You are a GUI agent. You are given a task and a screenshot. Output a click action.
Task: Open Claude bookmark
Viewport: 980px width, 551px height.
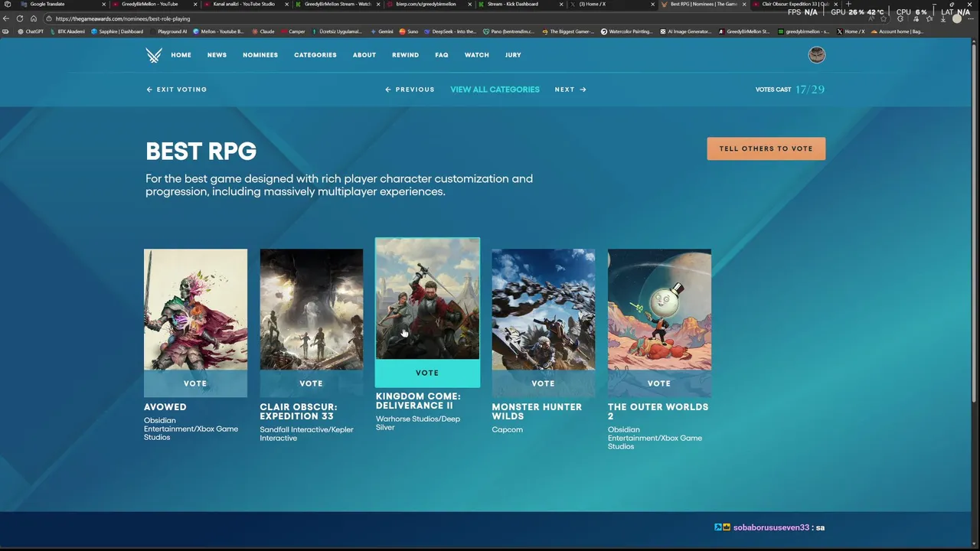point(263,31)
